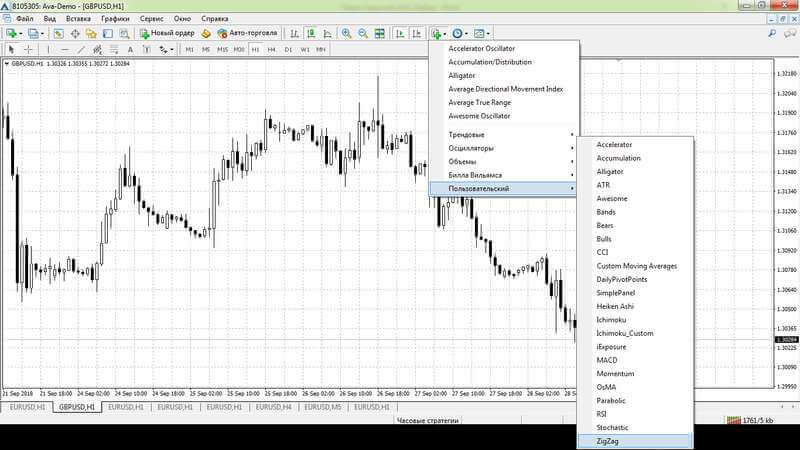Switch chart to bar chart type
Screen dimensions: 800x450
coord(294,34)
